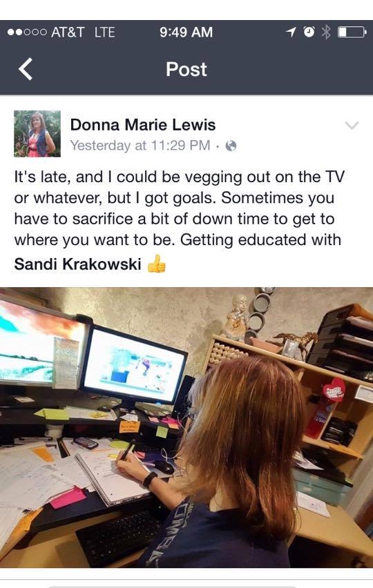Tap the 9:49 AM clock

tap(186, 32)
